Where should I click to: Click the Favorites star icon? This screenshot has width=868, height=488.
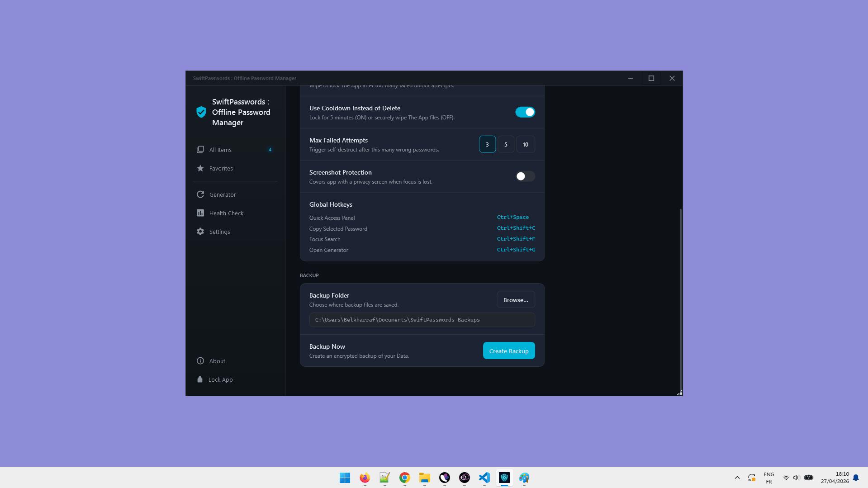point(200,168)
